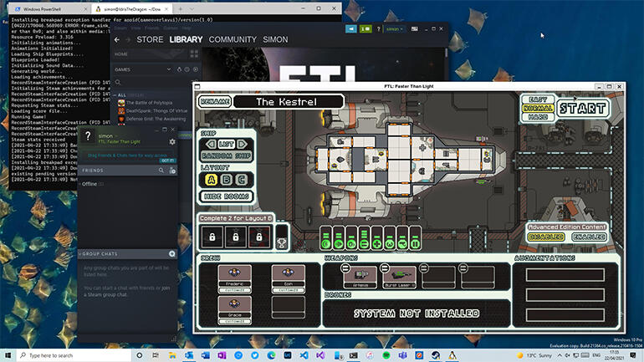Customize crew member Gracie
Image resolution: width=644 pixels, height=362 pixels.
pyautogui.click(x=234, y=321)
